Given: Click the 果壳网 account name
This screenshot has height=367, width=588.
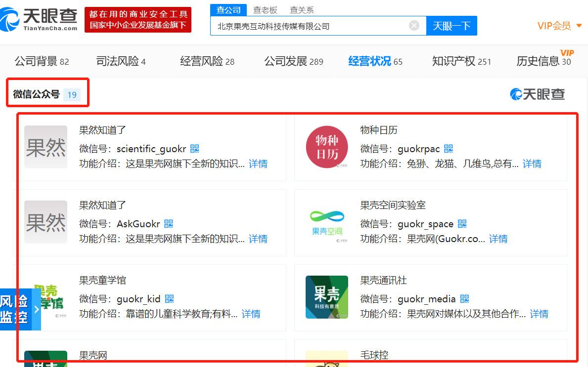Looking at the screenshot, I should click(x=93, y=355).
